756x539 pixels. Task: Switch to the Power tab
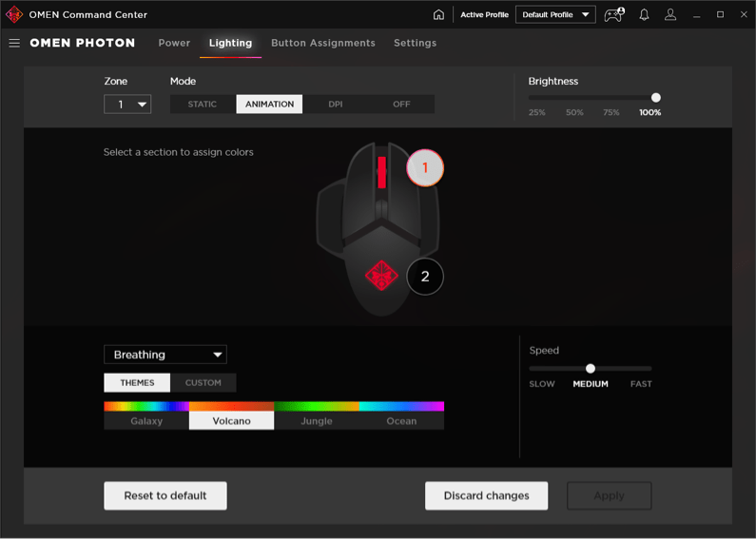click(174, 43)
